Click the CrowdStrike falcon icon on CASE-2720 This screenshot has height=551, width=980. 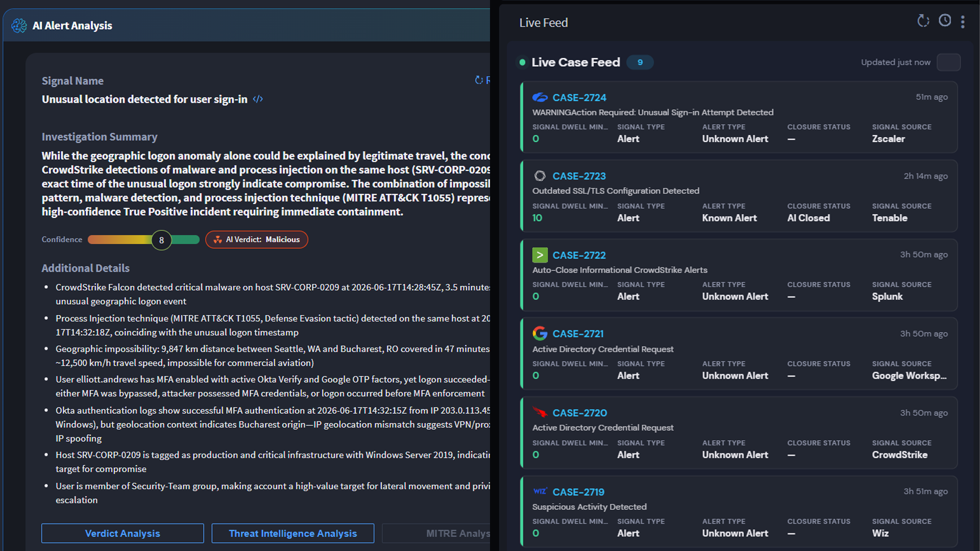(x=540, y=412)
